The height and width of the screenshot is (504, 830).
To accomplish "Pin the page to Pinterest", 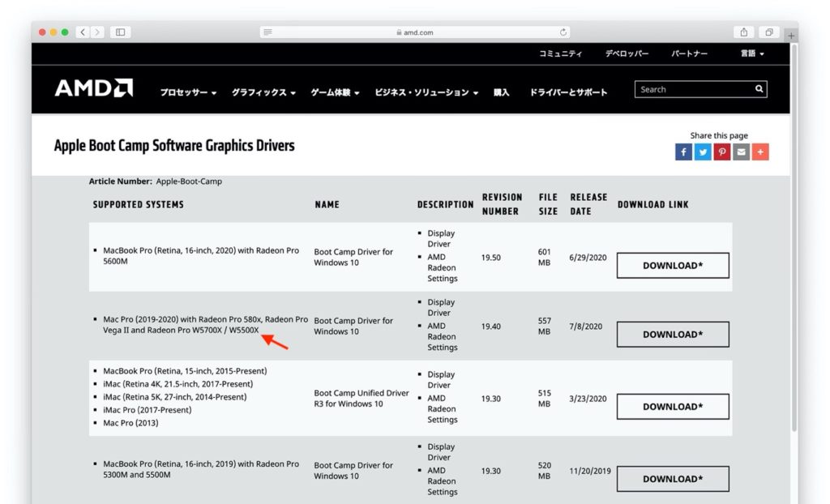I will 721,152.
